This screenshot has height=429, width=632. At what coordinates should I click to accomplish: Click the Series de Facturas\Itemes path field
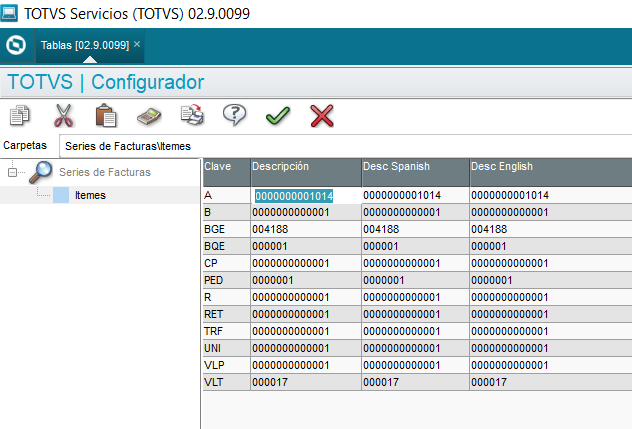coord(345,146)
